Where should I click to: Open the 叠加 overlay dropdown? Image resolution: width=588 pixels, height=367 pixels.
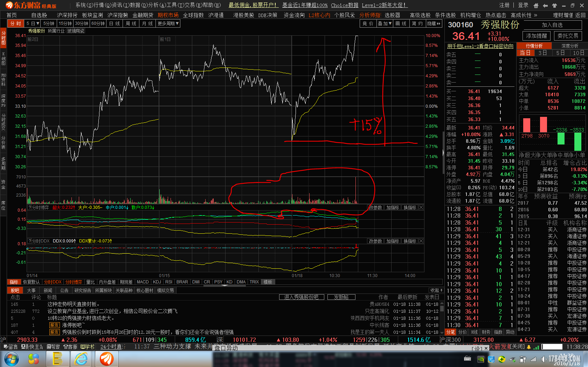coord(384,23)
